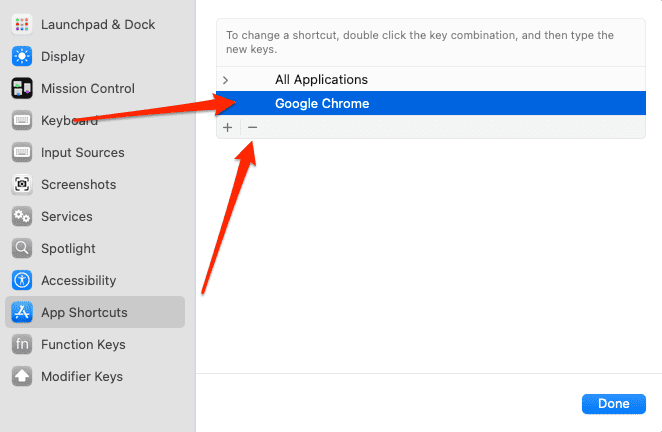Click the Services gears icon
The height and width of the screenshot is (432, 662).
(22, 216)
